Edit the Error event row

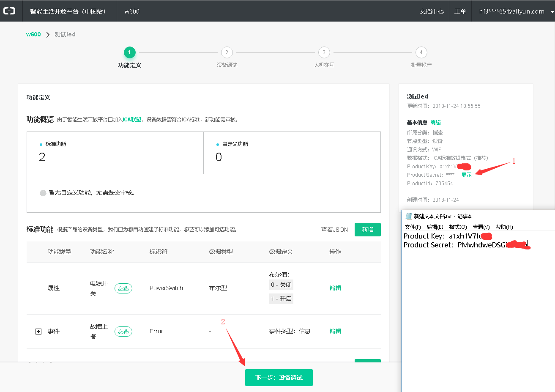pyautogui.click(x=335, y=331)
